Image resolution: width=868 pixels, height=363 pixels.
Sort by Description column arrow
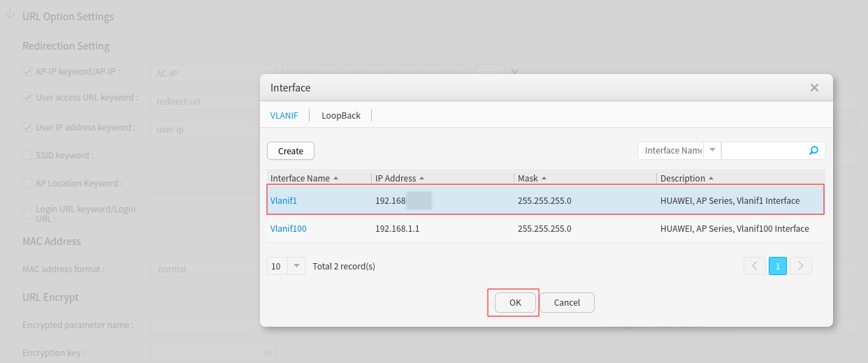711,179
